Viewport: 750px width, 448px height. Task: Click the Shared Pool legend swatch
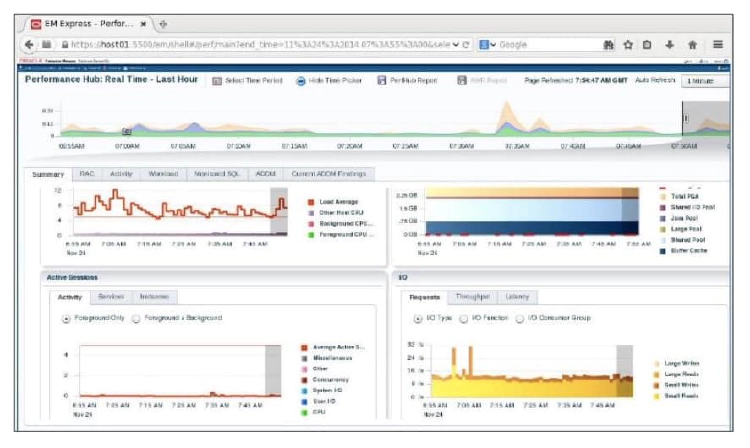662,240
